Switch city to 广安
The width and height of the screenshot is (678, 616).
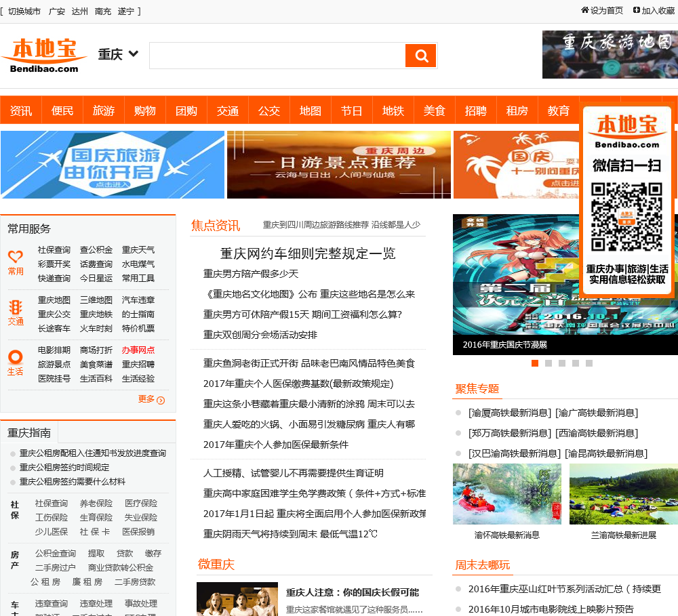tap(57, 12)
